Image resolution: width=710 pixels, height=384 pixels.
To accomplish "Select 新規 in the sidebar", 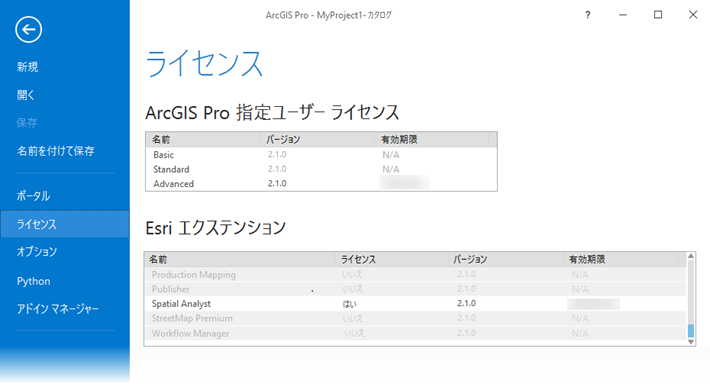I will point(28,67).
